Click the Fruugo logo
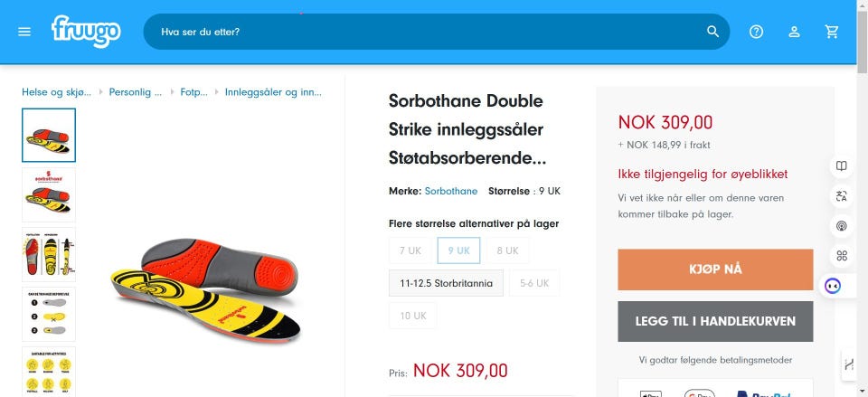The height and width of the screenshot is (397, 868). [x=86, y=31]
